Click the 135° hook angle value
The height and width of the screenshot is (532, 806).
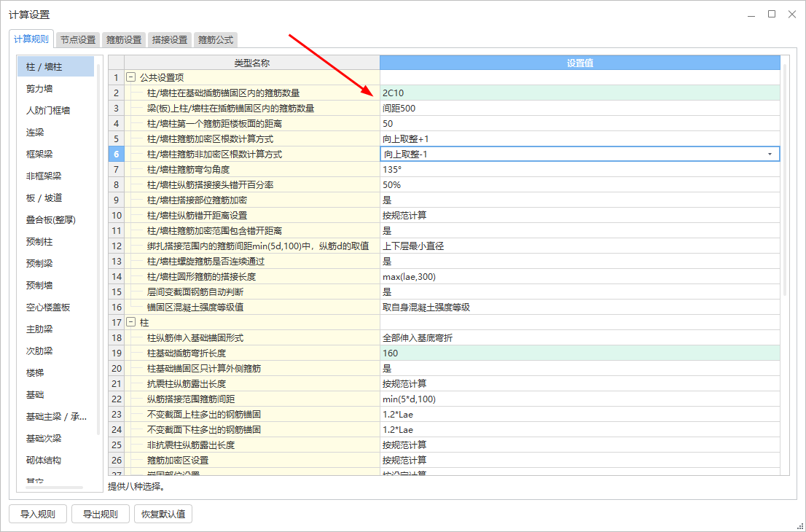coord(580,170)
